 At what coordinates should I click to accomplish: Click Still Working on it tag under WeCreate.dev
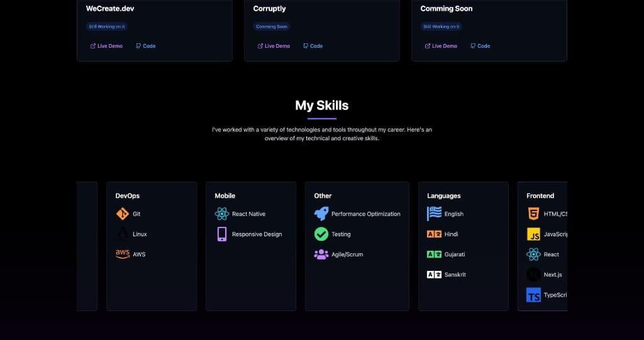107,26
